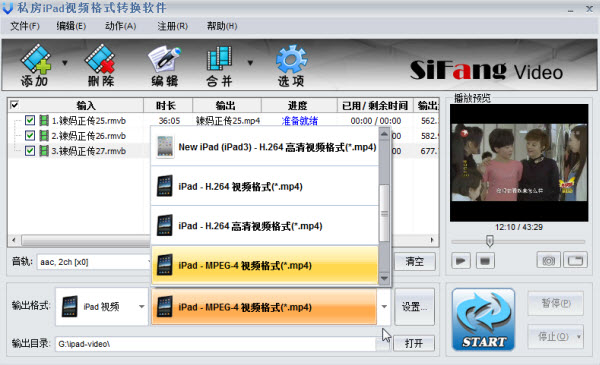Click the 设置 settings button

click(x=414, y=307)
